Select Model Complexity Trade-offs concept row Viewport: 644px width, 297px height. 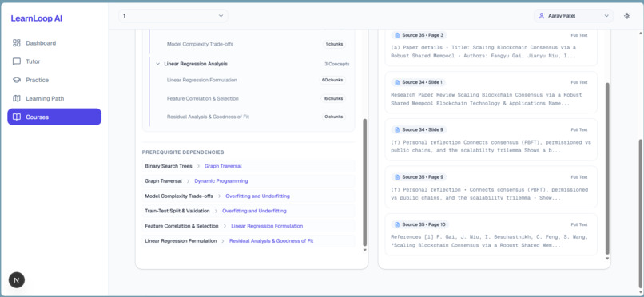(256, 44)
